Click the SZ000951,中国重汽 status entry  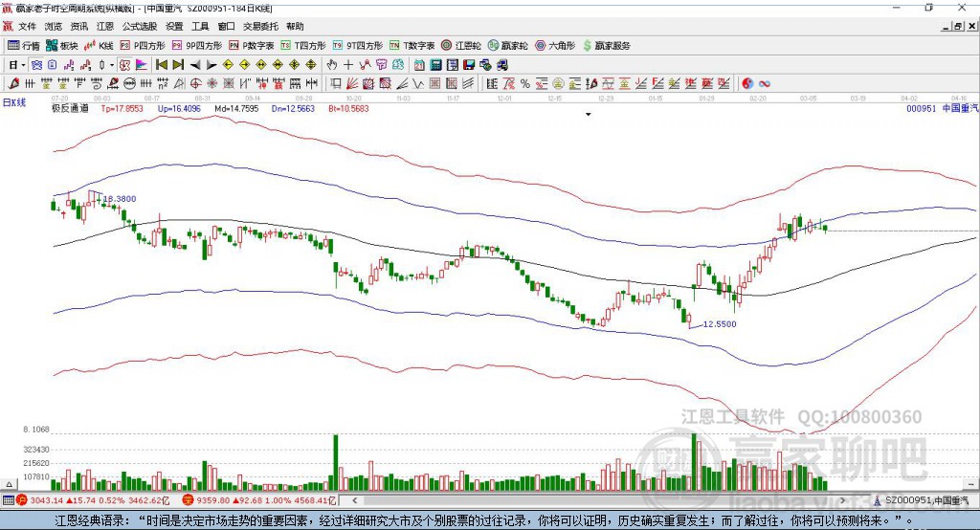[x=922, y=500]
